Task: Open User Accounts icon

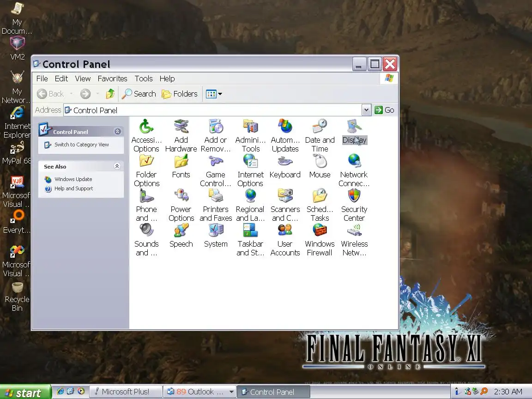Action: (285, 239)
